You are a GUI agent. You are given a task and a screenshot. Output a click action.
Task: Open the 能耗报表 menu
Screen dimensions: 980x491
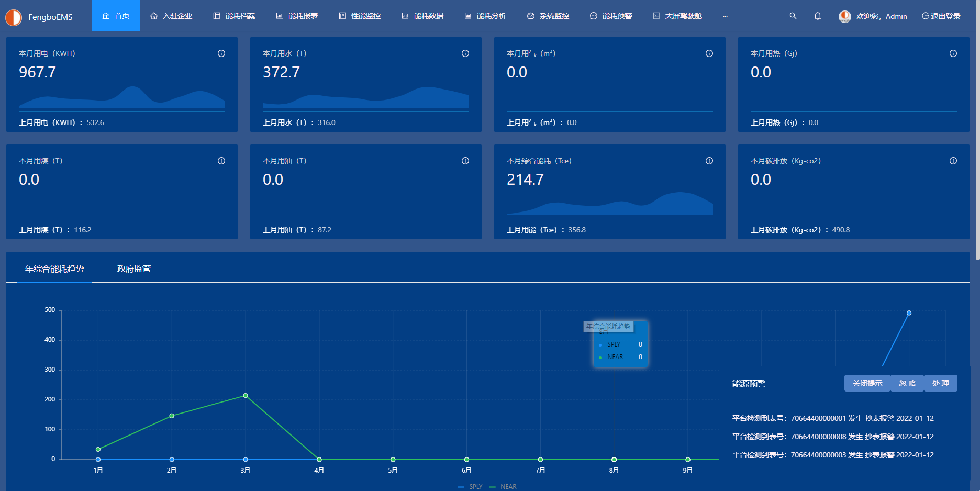[297, 16]
